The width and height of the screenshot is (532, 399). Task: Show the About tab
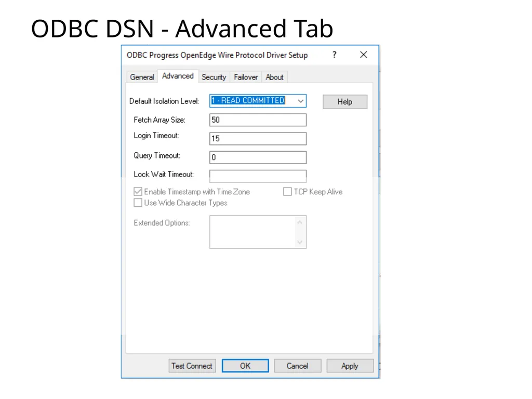click(274, 77)
